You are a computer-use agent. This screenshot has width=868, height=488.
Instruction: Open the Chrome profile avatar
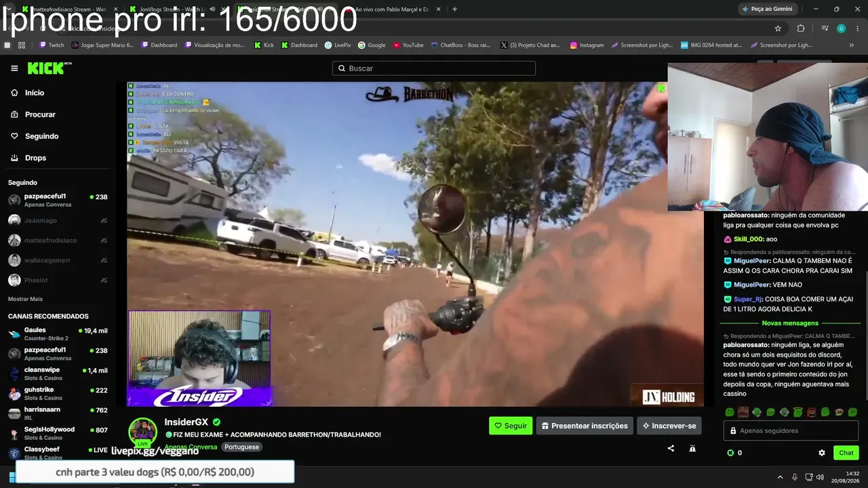[842, 28]
